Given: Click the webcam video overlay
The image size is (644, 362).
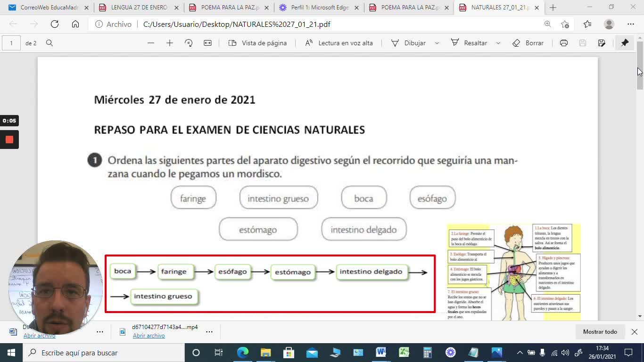Looking at the screenshot, I should pos(55,288).
